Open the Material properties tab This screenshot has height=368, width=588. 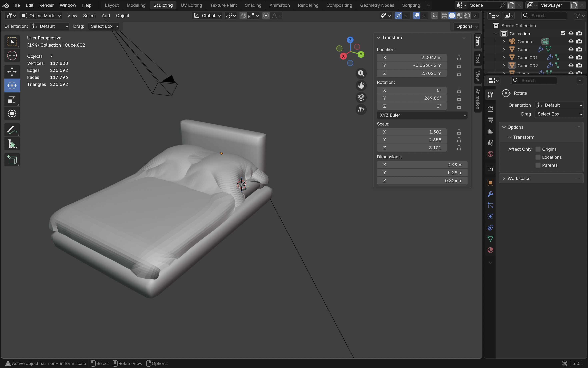pyautogui.click(x=490, y=250)
